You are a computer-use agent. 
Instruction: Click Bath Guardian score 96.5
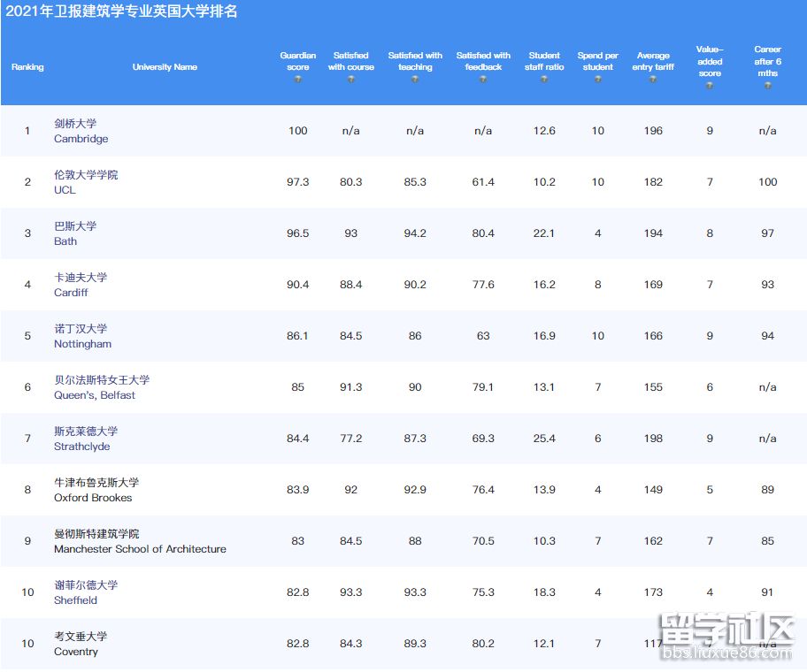[297, 233]
